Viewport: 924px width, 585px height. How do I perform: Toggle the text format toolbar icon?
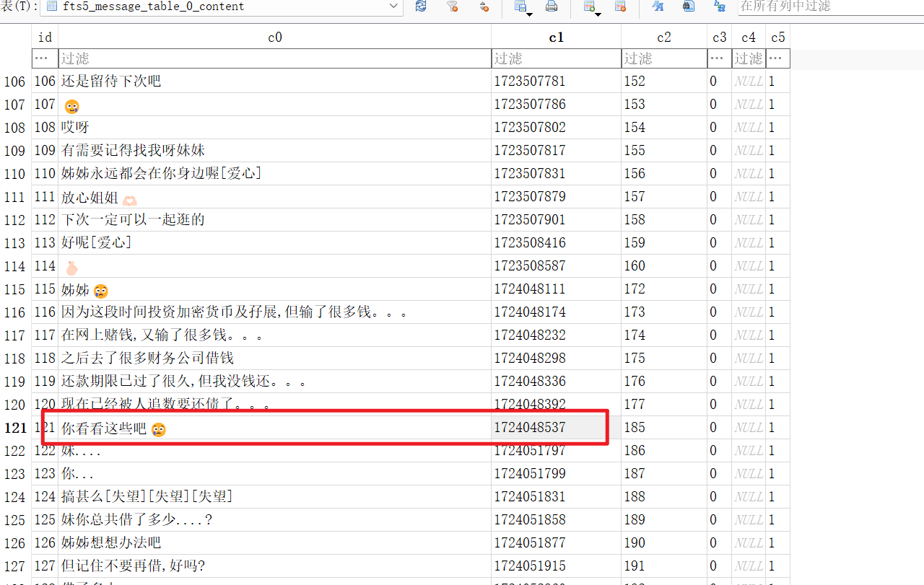tap(658, 6)
